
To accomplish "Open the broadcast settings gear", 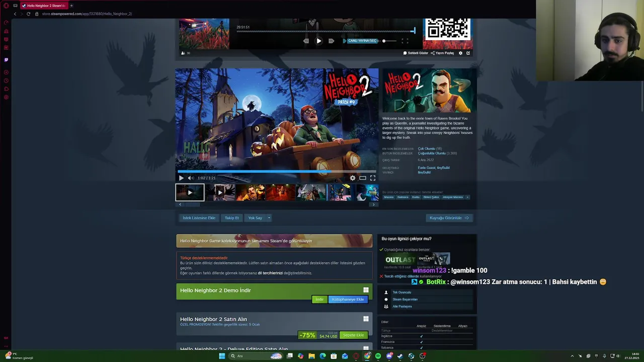I will pyautogui.click(x=460, y=53).
